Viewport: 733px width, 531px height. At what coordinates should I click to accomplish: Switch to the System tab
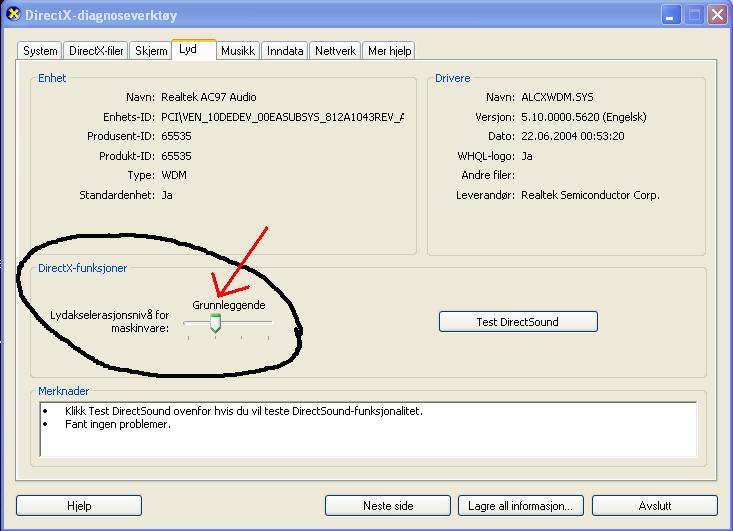coord(40,50)
